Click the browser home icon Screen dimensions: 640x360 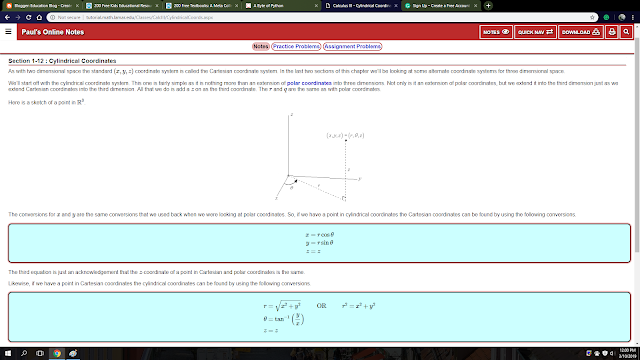click(39, 18)
